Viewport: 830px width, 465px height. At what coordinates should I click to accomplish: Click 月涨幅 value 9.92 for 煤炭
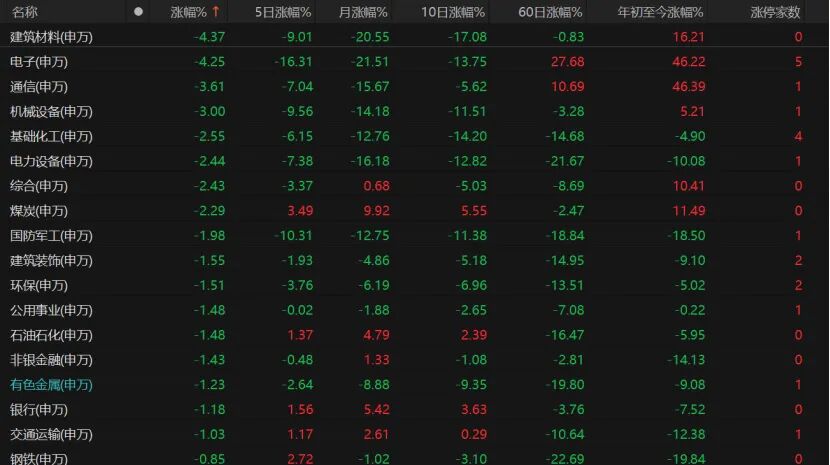point(376,211)
